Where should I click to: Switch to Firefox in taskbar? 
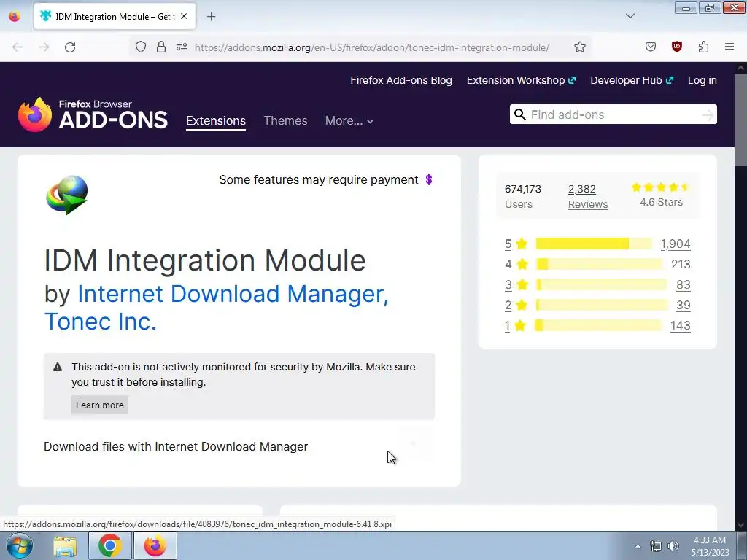tap(155, 545)
